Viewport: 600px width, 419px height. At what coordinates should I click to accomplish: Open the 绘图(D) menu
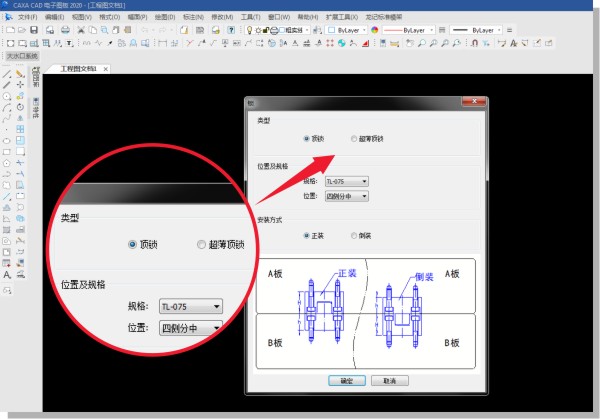pyautogui.click(x=165, y=17)
